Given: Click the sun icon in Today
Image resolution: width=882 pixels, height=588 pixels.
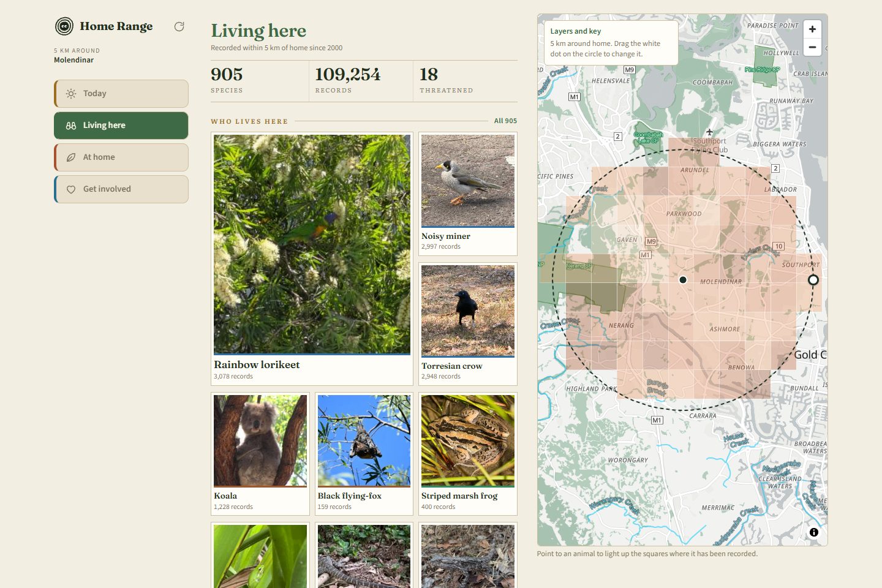Looking at the screenshot, I should click(71, 94).
